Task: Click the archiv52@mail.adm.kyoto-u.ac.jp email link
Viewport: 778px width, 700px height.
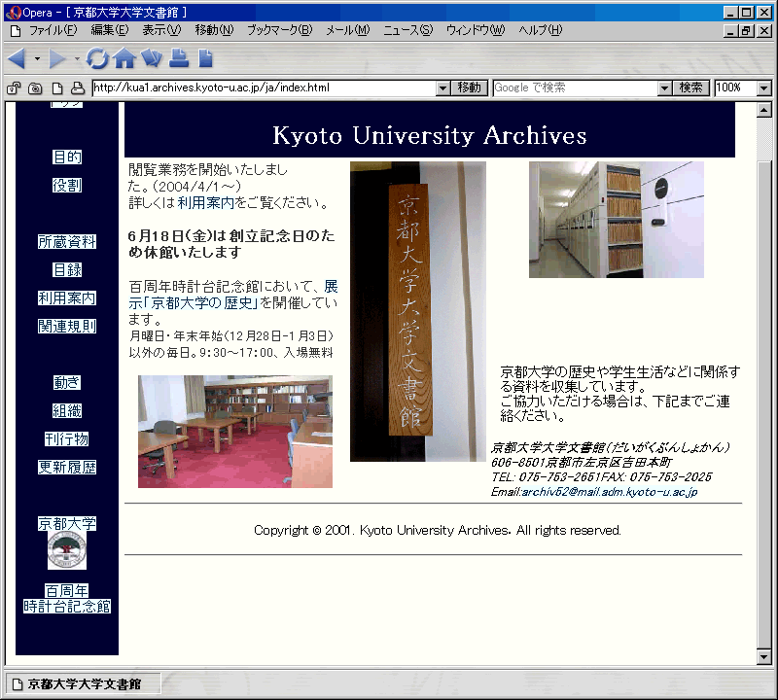Action: pos(610,492)
